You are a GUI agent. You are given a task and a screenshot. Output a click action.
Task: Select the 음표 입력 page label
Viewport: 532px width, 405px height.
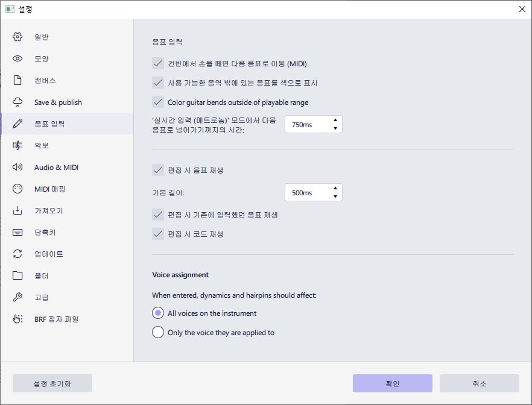49,124
